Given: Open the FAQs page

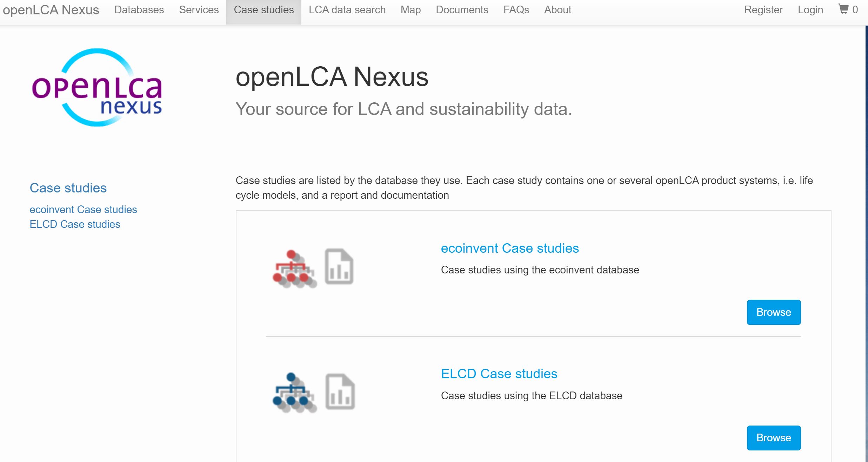Looking at the screenshot, I should point(516,10).
